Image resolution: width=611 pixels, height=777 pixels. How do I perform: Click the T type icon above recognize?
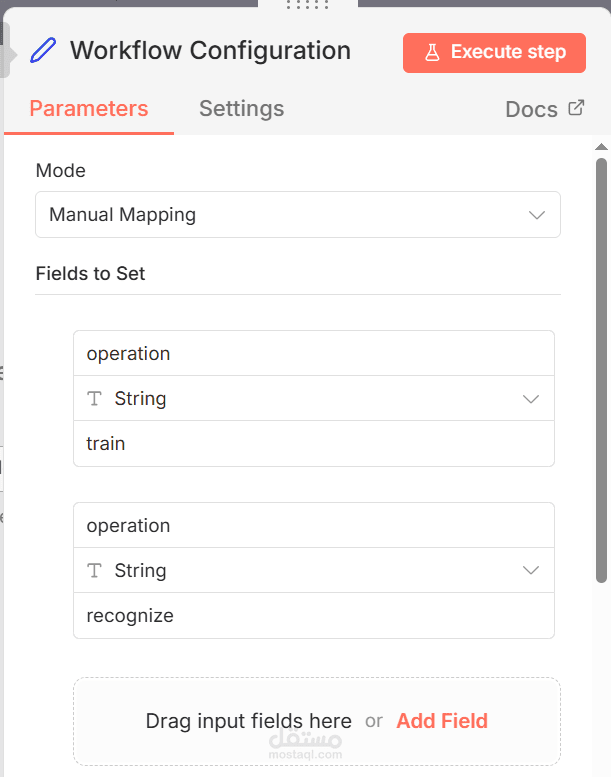95,571
